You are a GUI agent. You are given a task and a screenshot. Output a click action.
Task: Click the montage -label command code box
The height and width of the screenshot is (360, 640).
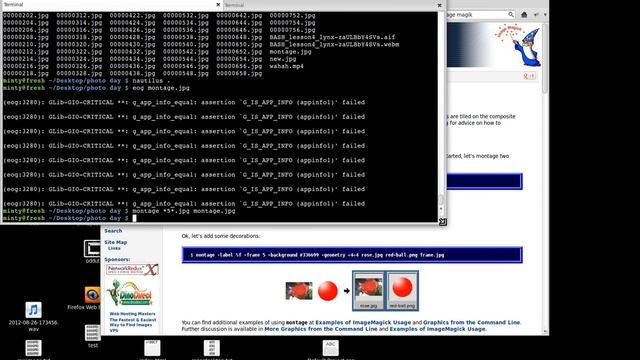tap(352, 255)
